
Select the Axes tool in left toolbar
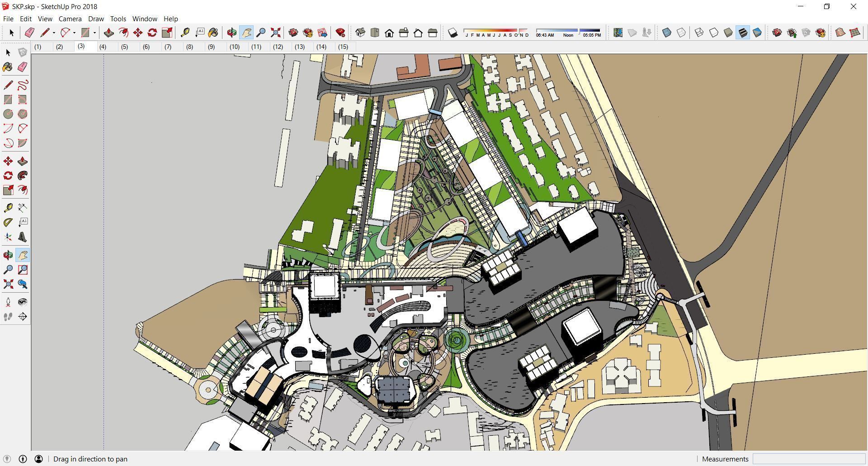pos(8,237)
